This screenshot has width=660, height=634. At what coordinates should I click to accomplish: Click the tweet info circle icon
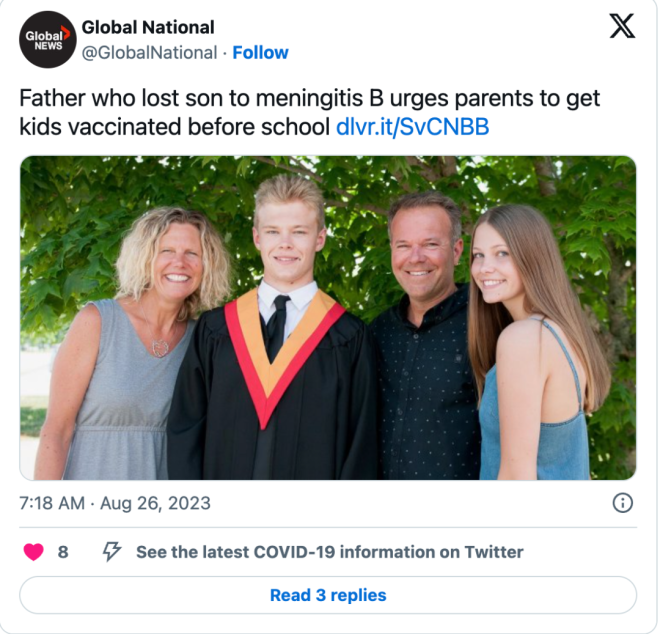point(623,503)
